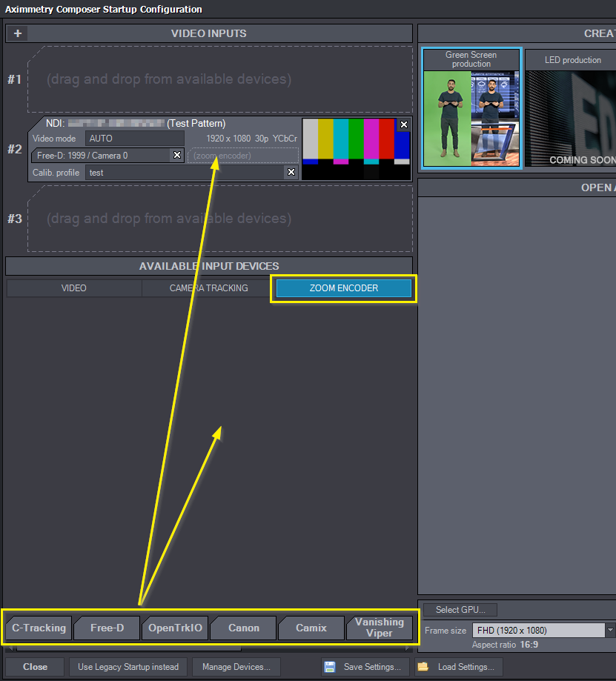Viewport: 616px width, 681px height.
Task: Choose the C-Tracking zoom encoder device
Action: click(39, 628)
